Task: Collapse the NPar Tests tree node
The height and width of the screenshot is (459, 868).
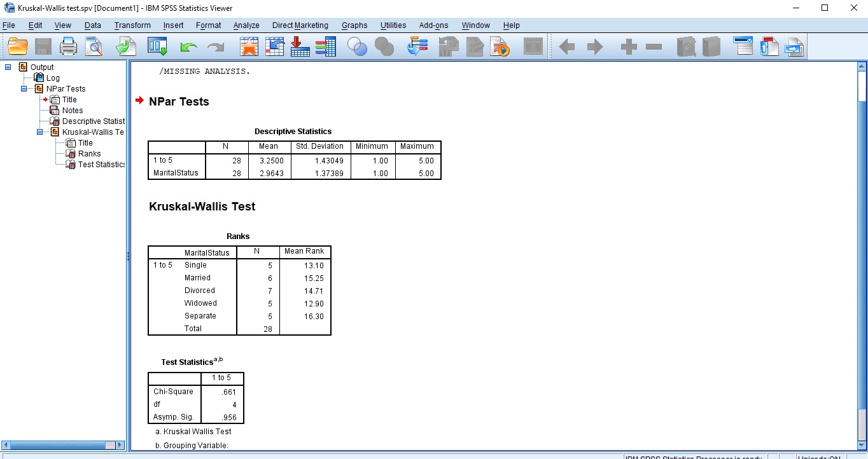Action: (x=24, y=89)
